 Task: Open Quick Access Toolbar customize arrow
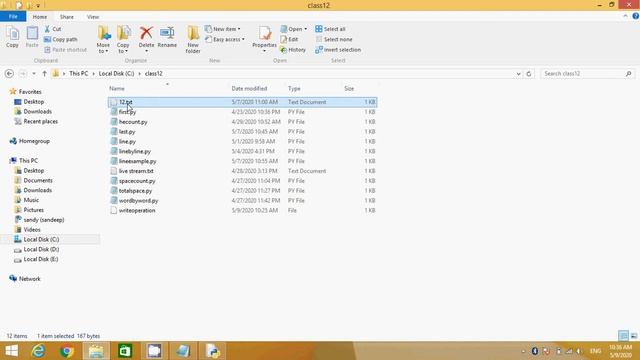[x=38, y=5]
